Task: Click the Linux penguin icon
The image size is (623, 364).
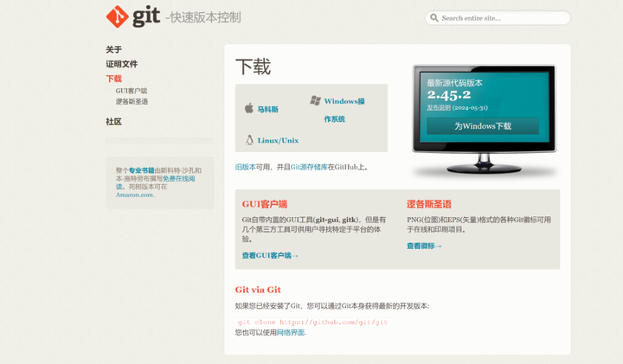Action: (x=249, y=140)
